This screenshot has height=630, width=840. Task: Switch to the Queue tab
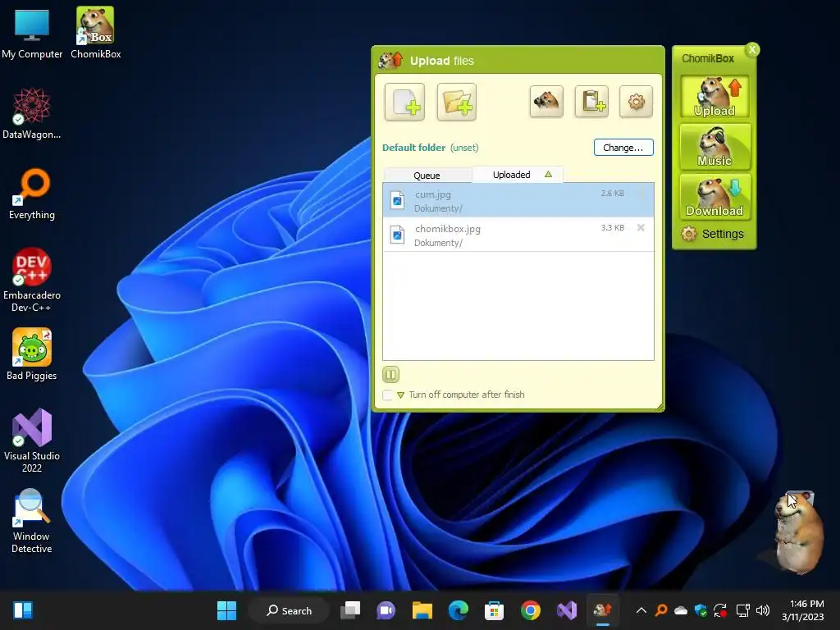click(427, 176)
